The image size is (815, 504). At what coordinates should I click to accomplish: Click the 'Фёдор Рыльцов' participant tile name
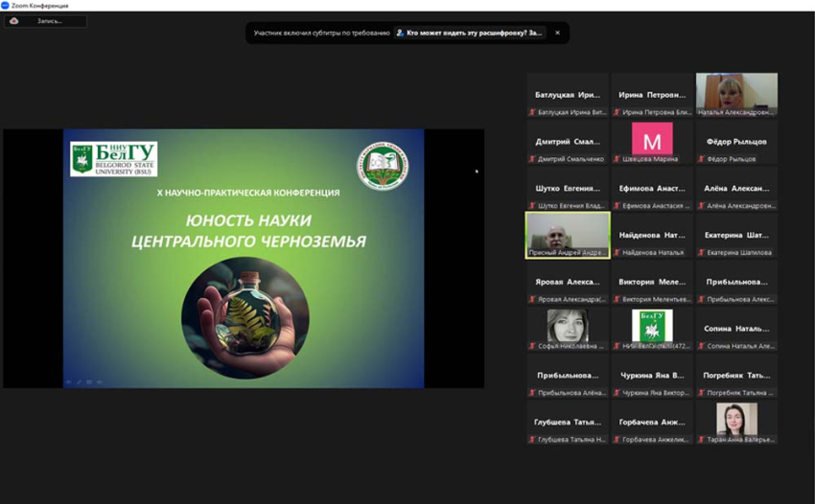(x=736, y=141)
